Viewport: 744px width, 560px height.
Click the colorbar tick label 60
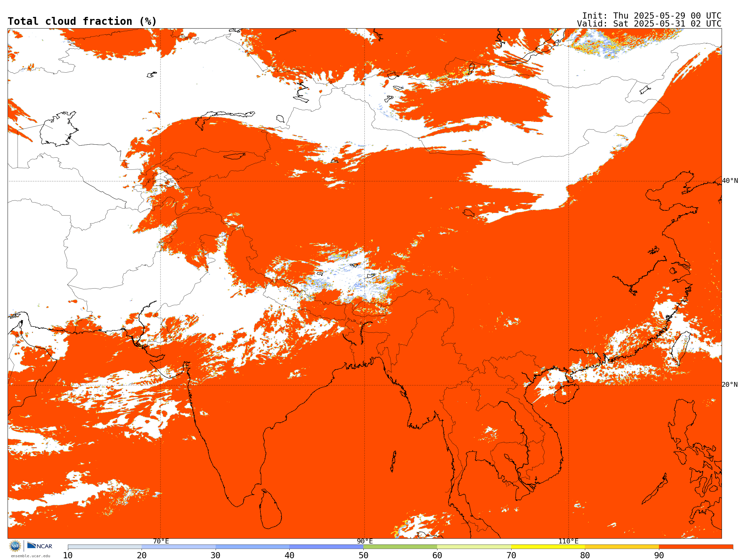[437, 556]
